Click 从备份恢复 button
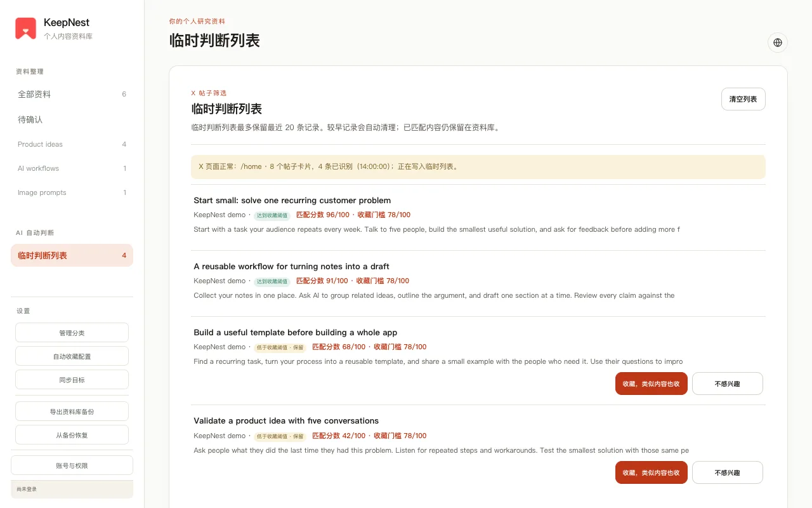The width and height of the screenshot is (812, 508). [x=72, y=435]
